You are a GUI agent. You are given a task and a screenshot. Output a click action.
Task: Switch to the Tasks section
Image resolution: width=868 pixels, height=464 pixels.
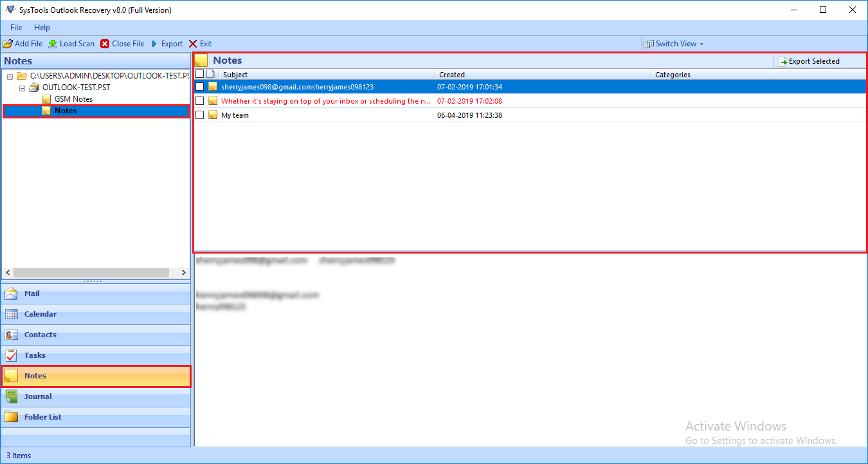[x=96, y=356]
